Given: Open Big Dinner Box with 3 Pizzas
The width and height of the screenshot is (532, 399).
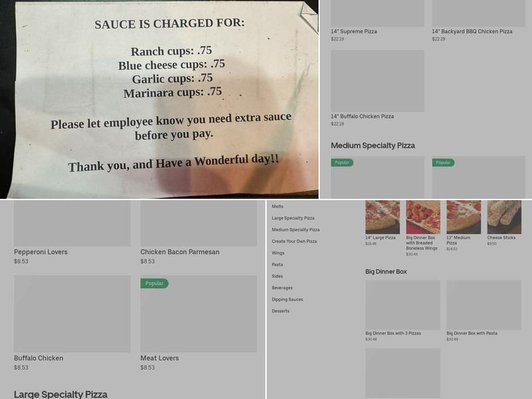Looking at the screenshot, I should [403, 305].
